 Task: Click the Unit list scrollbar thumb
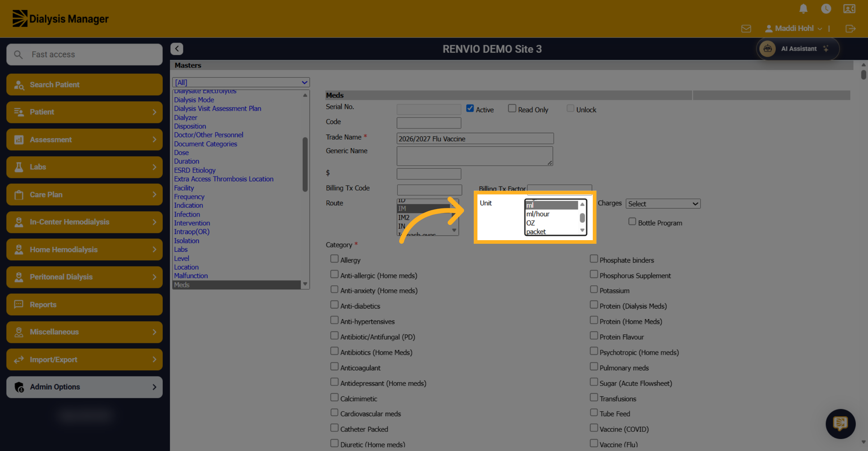(x=582, y=218)
